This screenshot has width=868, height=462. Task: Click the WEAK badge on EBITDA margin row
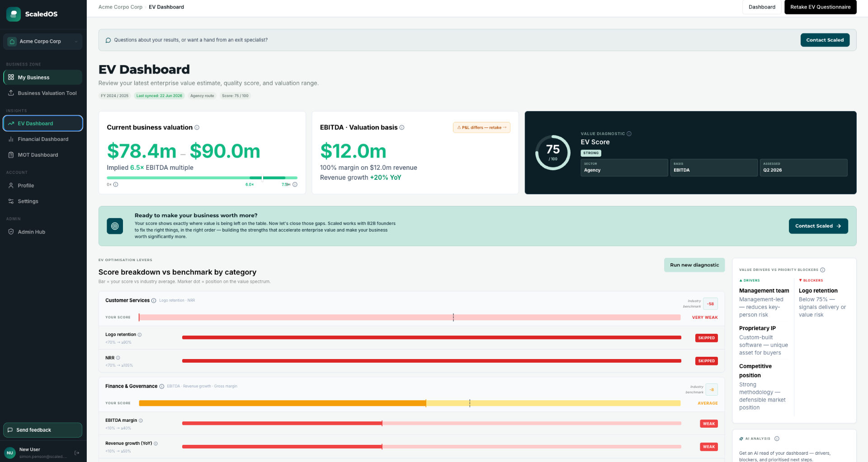709,424
